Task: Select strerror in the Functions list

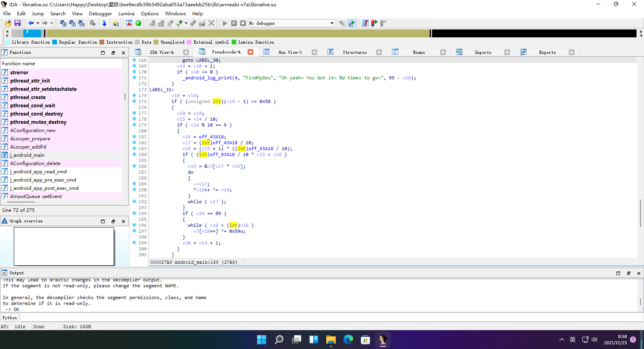Action: point(61,72)
